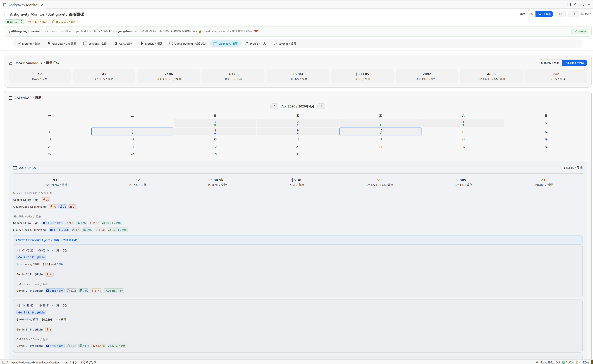Select April 7 in the calendar
Image resolution: width=593 pixels, height=364 pixels.
132,131
